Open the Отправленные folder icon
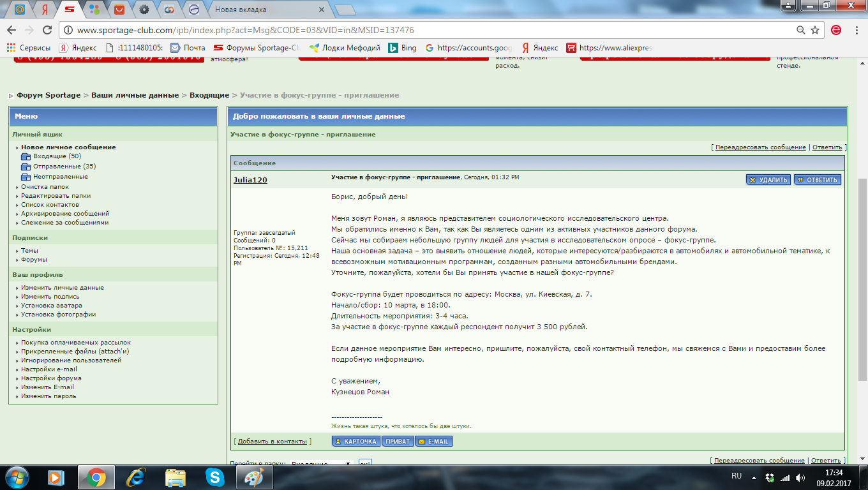Screen dimensions: 868x490 pos(26,167)
